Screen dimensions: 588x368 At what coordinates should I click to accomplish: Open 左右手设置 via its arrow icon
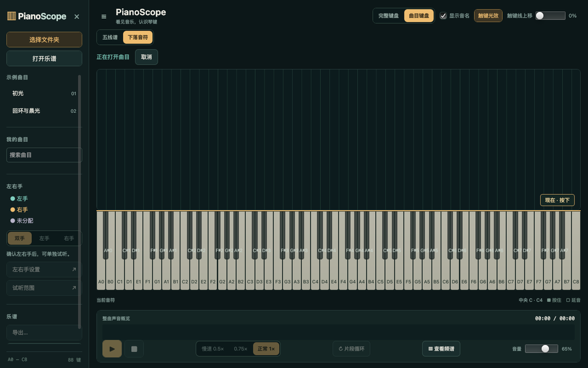(74, 269)
